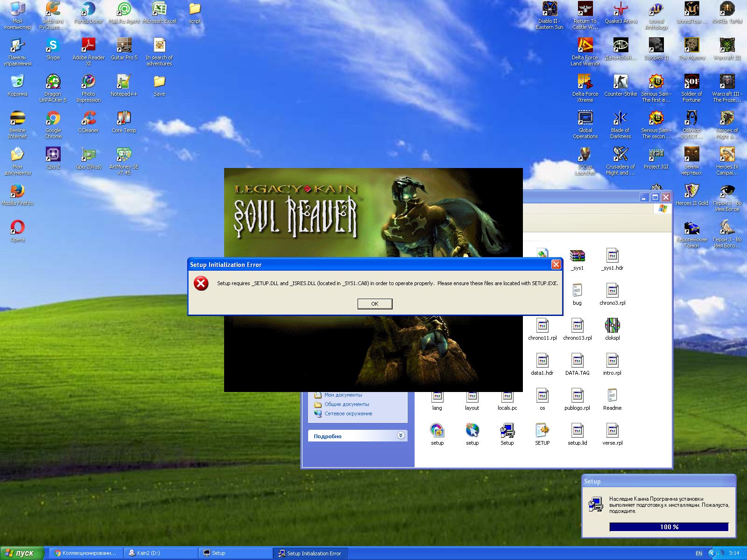747x560 pixels.
Task: Open the Guitar Pro 5 shortcut
Action: pos(124,46)
